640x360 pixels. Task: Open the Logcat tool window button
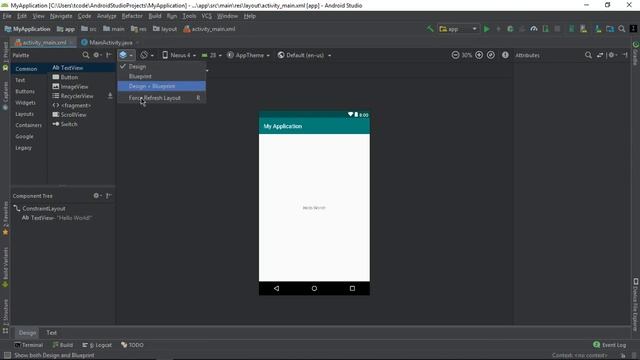coord(97,345)
